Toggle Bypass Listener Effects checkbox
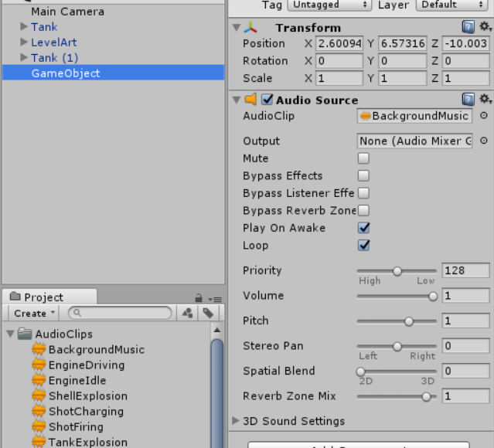 (363, 193)
